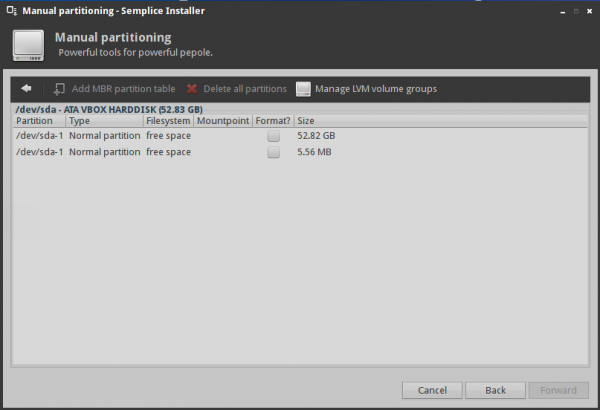Sort by the Filesystem column header
This screenshot has width=600, height=410.
coord(168,121)
